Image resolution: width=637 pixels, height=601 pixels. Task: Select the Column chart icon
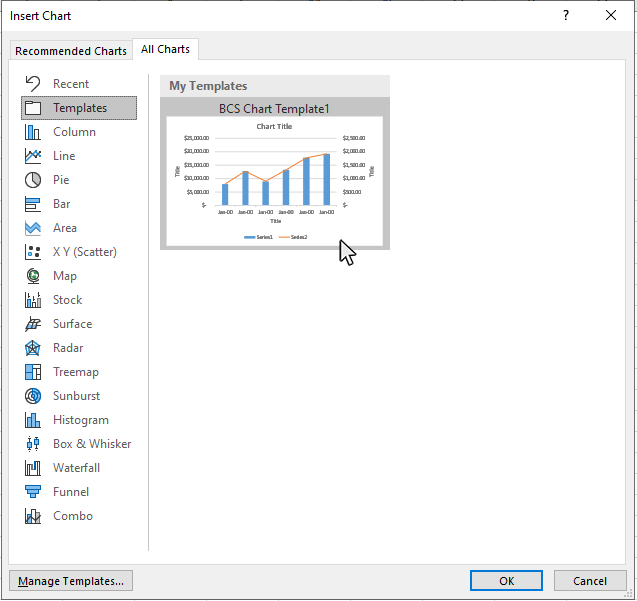click(x=32, y=132)
